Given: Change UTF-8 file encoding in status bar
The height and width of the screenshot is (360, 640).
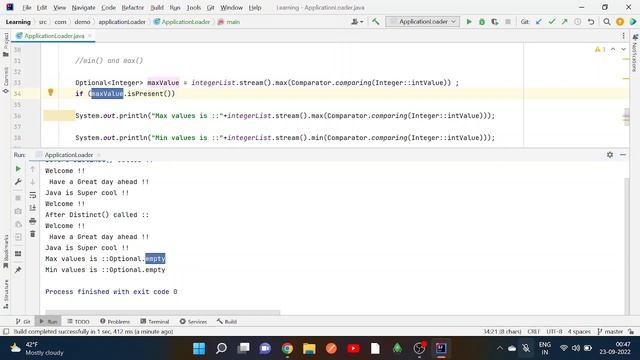Looking at the screenshot, I should [x=554, y=331].
